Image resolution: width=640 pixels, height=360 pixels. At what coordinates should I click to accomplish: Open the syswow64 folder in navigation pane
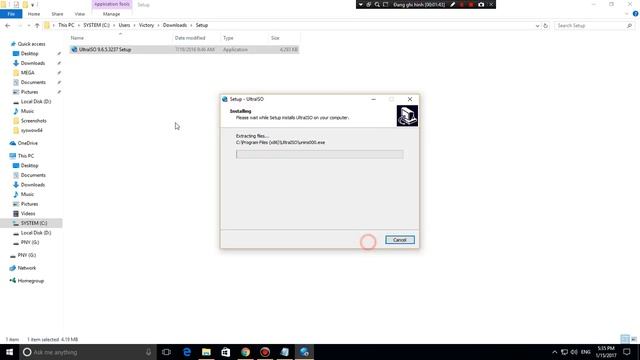pyautogui.click(x=31, y=130)
